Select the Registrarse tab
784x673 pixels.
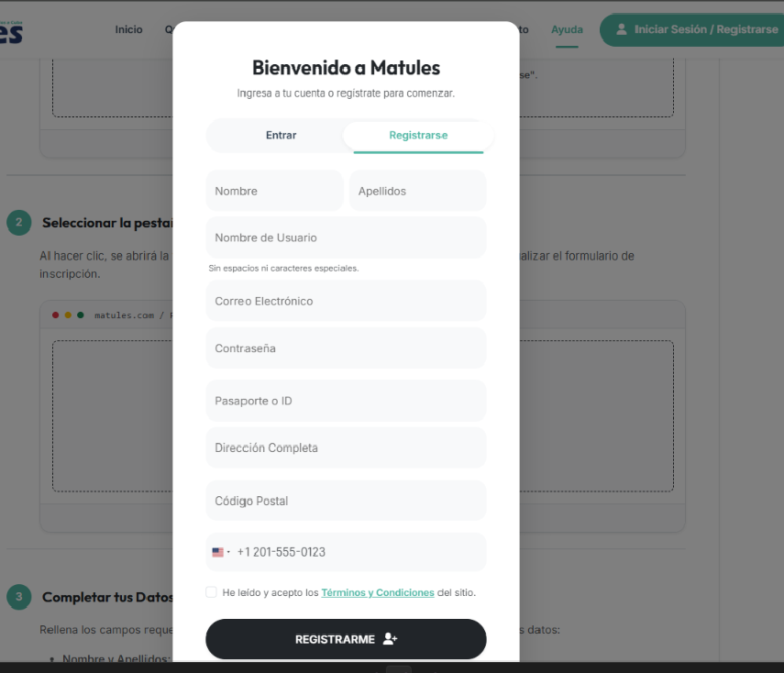tap(418, 136)
